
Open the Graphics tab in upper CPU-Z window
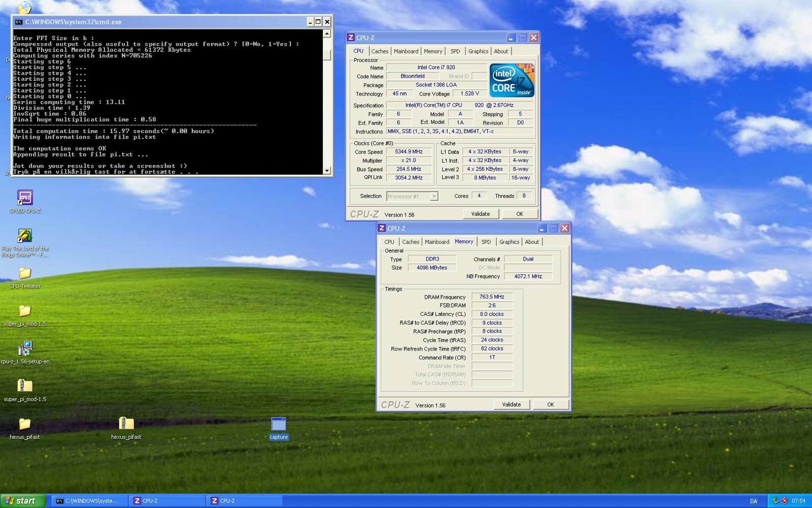(x=478, y=51)
